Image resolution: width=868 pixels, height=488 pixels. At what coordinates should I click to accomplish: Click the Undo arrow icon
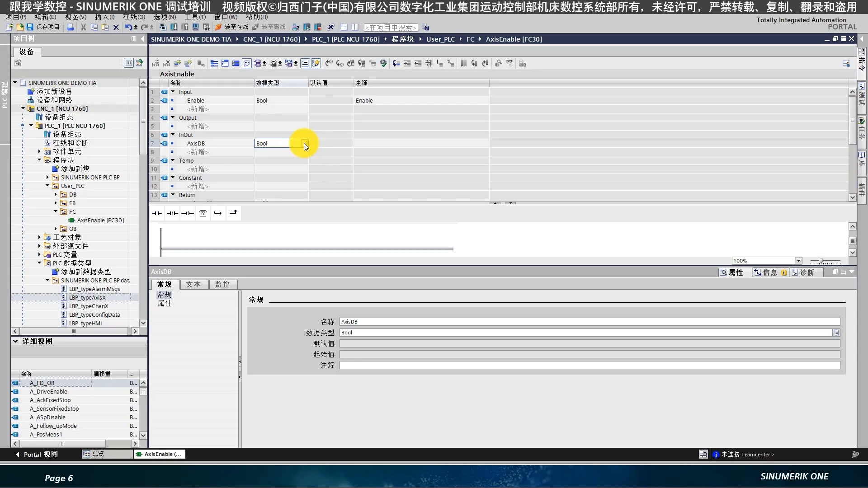click(128, 27)
